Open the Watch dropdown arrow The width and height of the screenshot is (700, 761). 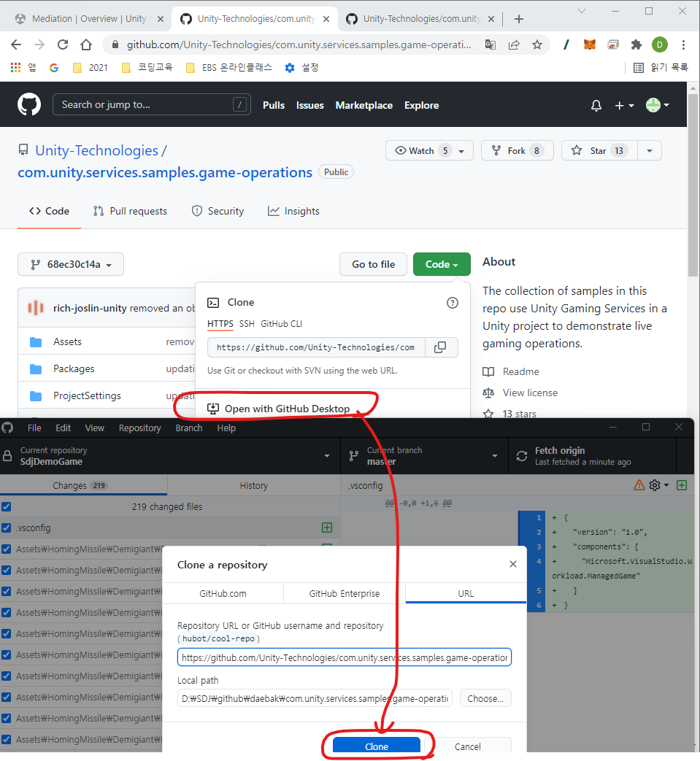tap(461, 151)
